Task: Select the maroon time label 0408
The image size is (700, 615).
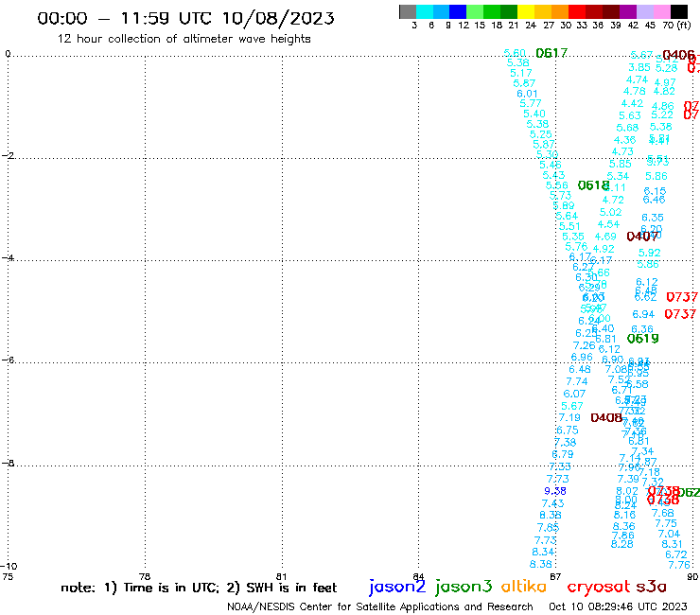Action: tap(606, 417)
